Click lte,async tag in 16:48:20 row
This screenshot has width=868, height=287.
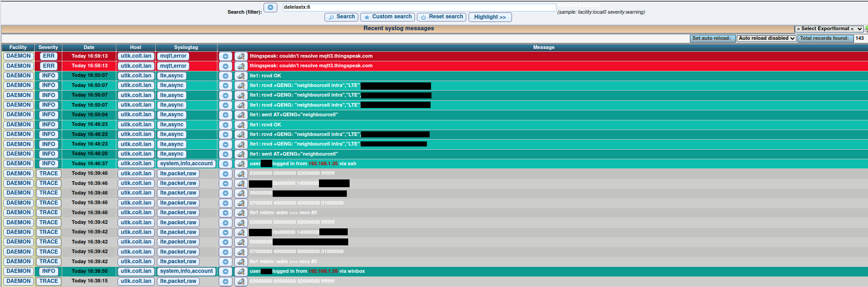tap(172, 154)
